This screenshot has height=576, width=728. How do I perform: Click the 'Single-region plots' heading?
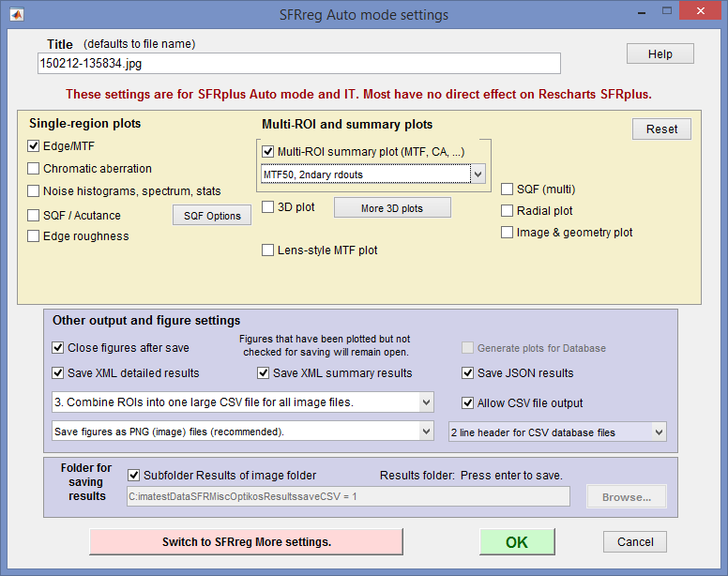pos(85,124)
